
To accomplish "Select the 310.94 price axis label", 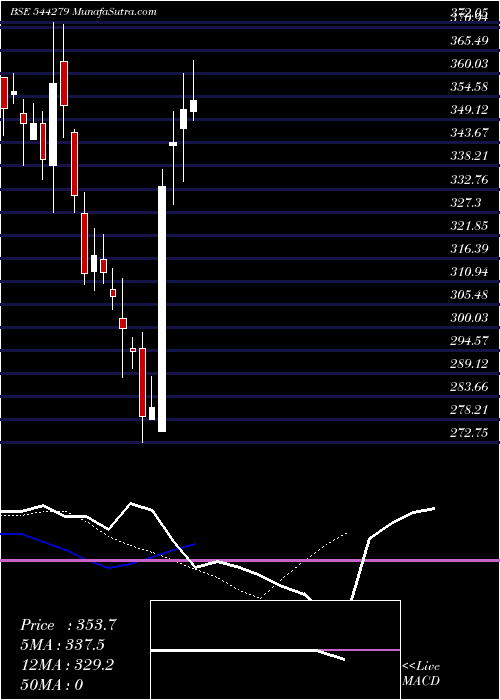I will (x=468, y=272).
